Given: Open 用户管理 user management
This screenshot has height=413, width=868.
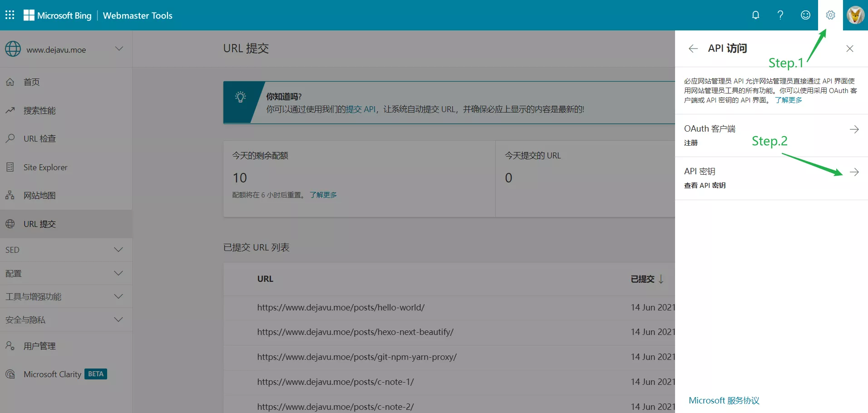Looking at the screenshot, I should [66, 346].
